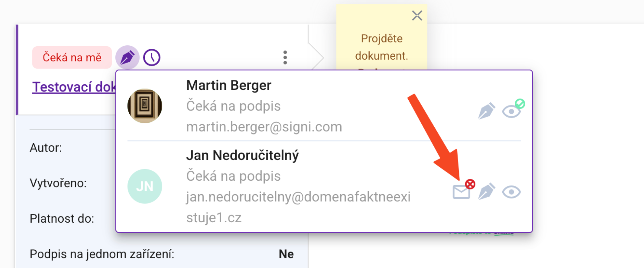This screenshot has height=268, width=644.
Task: Click Martin Berger's pen signing icon
Action: pyautogui.click(x=486, y=111)
